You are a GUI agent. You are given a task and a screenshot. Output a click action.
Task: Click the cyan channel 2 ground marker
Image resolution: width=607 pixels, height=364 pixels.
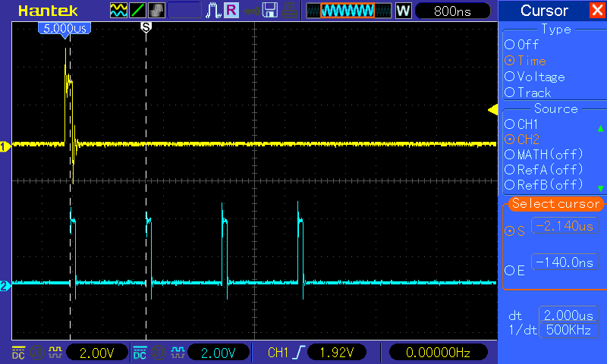coord(5,286)
